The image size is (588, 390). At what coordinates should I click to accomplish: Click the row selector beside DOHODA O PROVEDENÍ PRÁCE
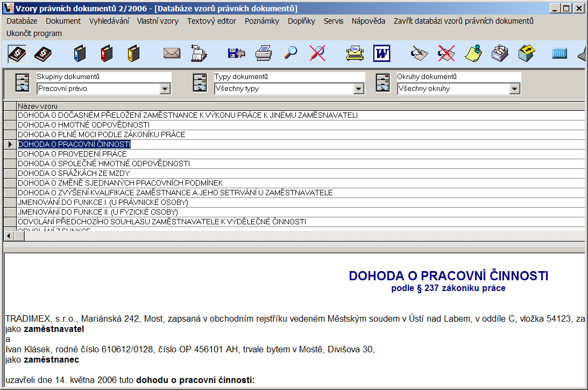point(10,154)
